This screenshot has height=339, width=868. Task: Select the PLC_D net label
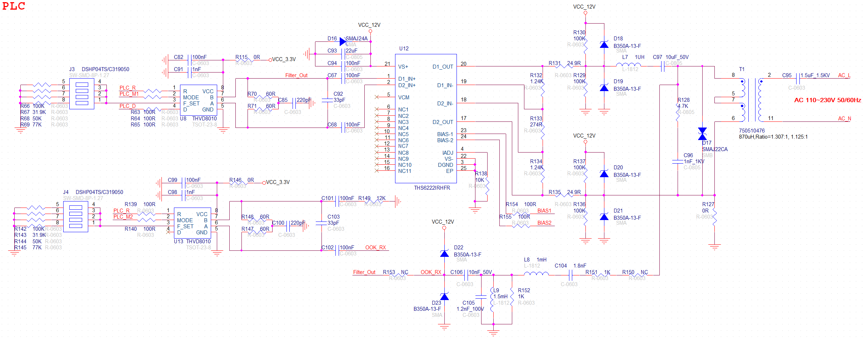(128, 106)
